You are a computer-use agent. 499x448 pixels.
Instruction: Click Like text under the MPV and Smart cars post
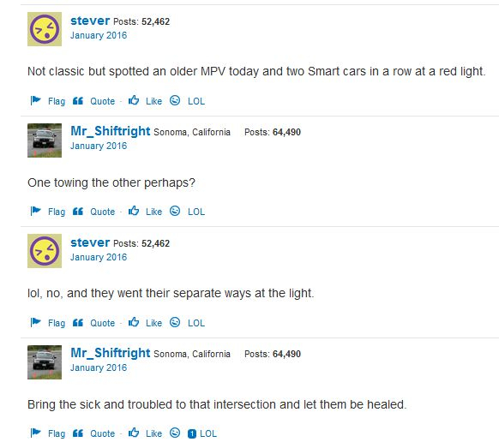[x=153, y=101]
